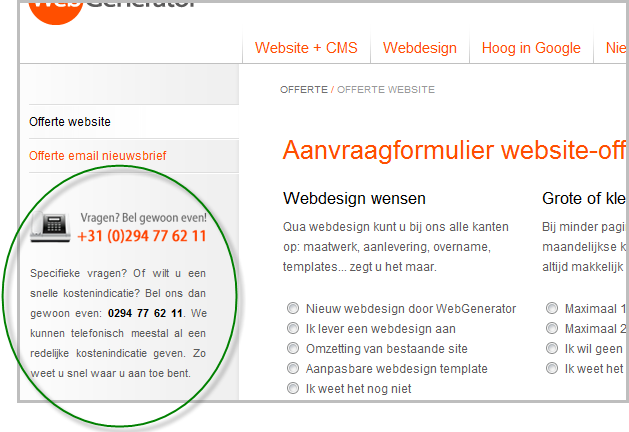The height and width of the screenshot is (432, 629).
Task: Choose the Ik lever een webdesign aan option
Action: [293, 329]
